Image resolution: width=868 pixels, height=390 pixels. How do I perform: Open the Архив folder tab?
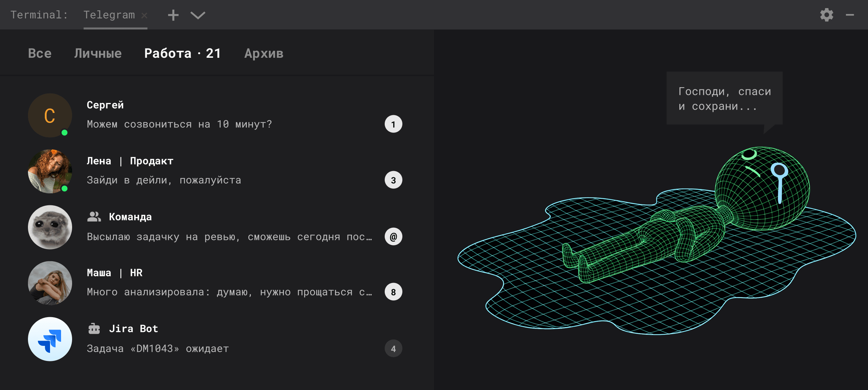(264, 53)
